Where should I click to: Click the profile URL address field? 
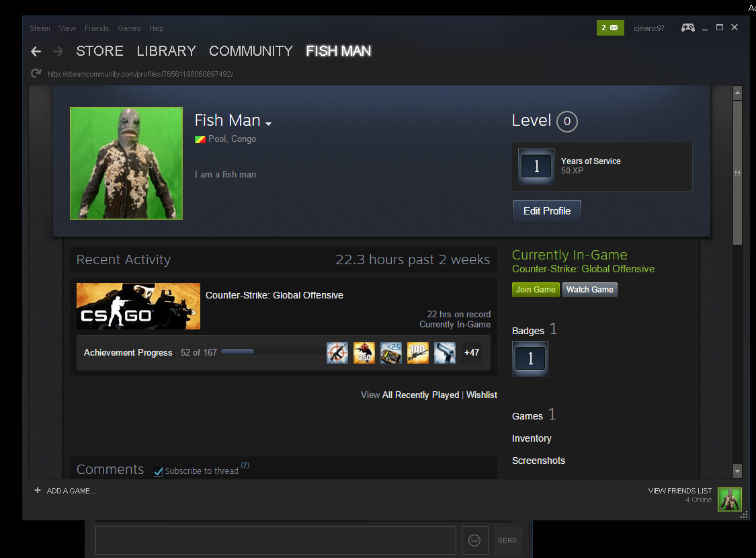[140, 74]
